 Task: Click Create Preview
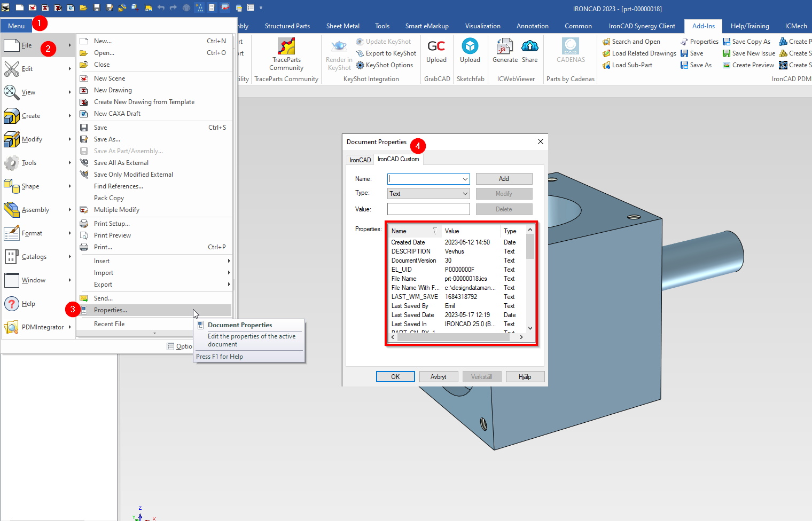(748, 65)
